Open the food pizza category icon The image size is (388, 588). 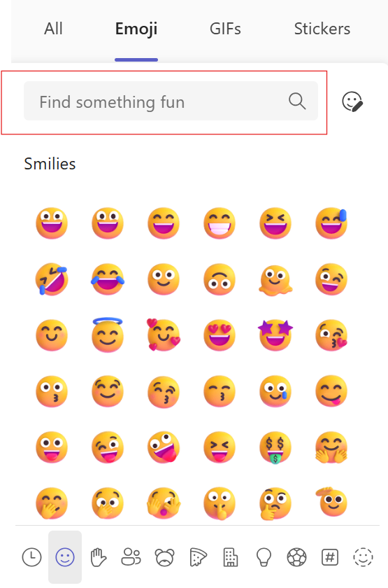(198, 557)
